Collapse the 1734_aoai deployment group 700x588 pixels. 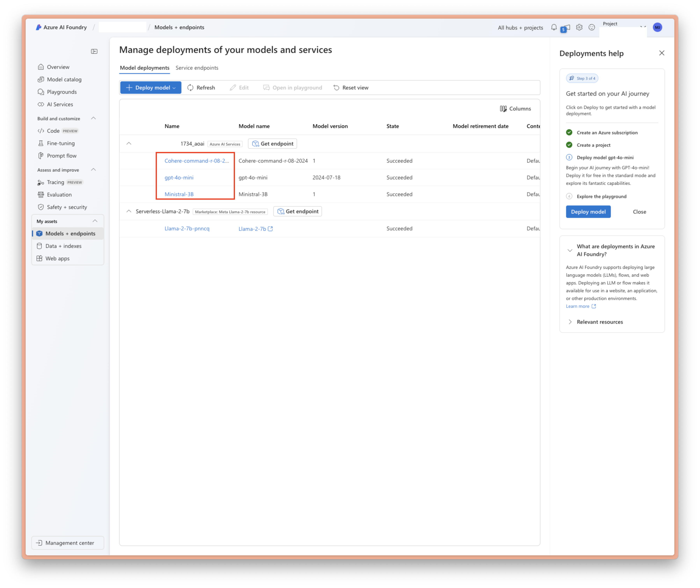[129, 144]
